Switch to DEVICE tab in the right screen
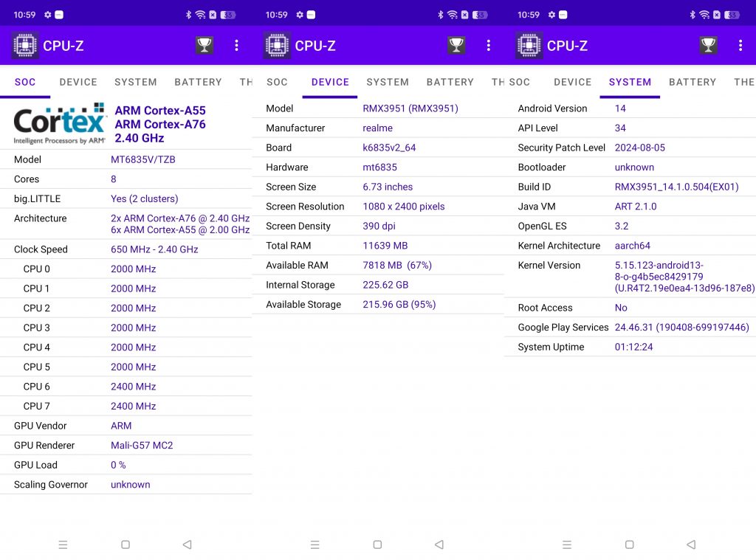 (x=572, y=82)
